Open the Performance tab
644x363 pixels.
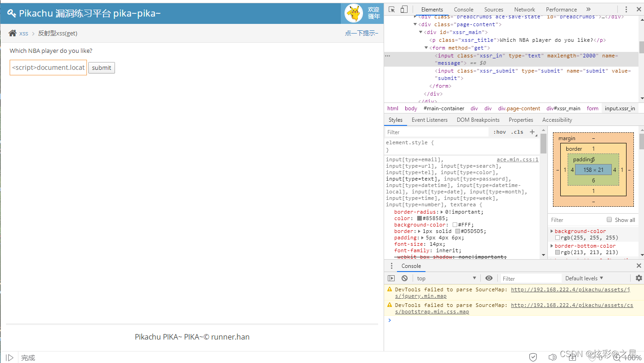pyautogui.click(x=561, y=9)
